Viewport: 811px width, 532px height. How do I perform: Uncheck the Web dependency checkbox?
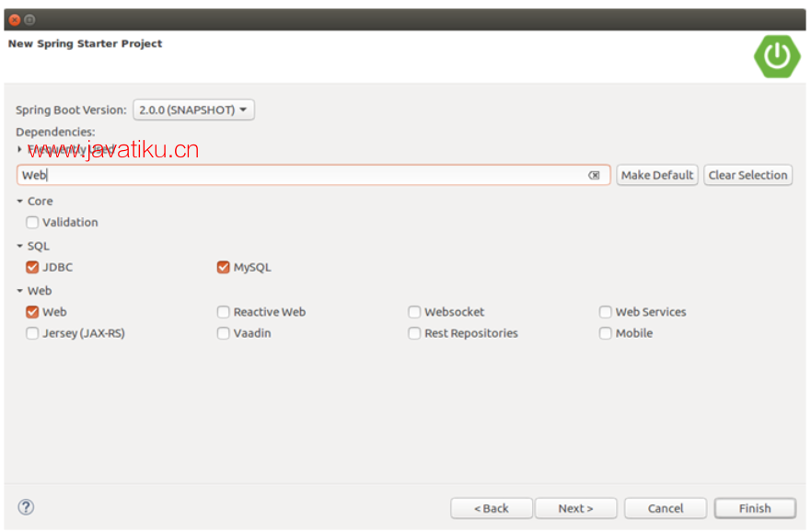coord(32,312)
